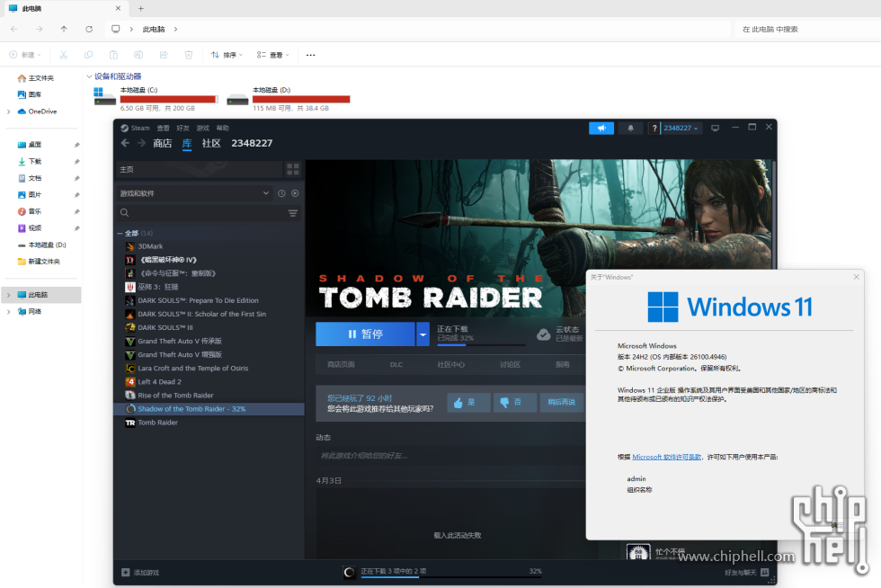Image resolution: width=881 pixels, height=588 pixels.
Task: Click the Steam help question mark icon
Action: tap(654, 129)
